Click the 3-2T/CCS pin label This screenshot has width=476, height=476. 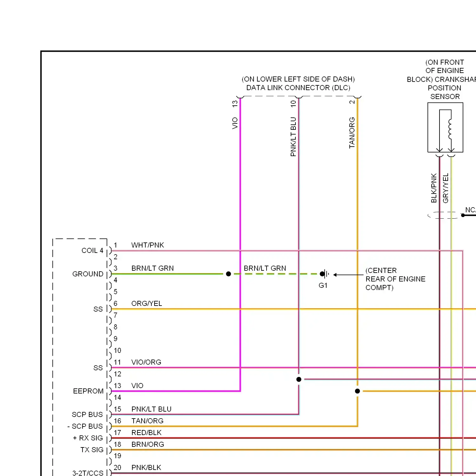pos(88,473)
